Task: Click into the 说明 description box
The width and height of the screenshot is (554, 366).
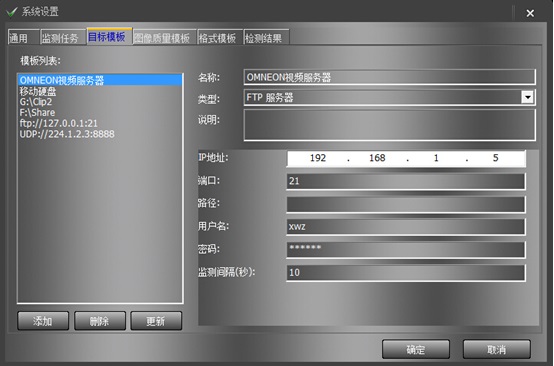Action: pyautogui.click(x=389, y=125)
